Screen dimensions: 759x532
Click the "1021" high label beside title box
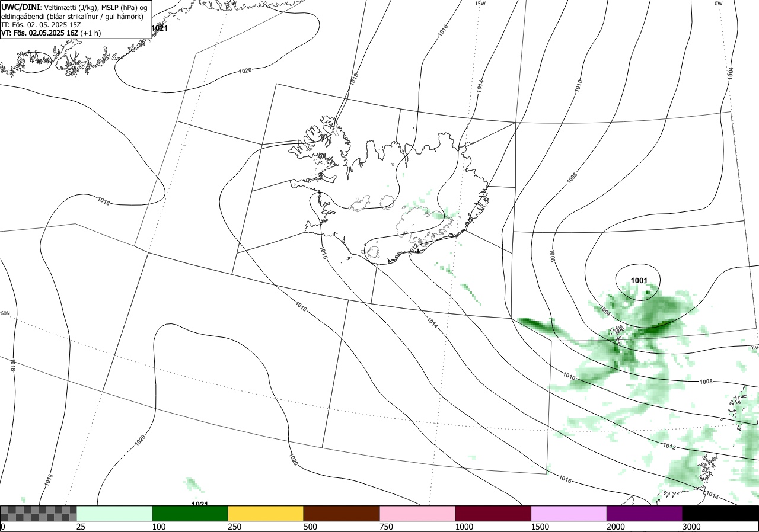point(160,28)
